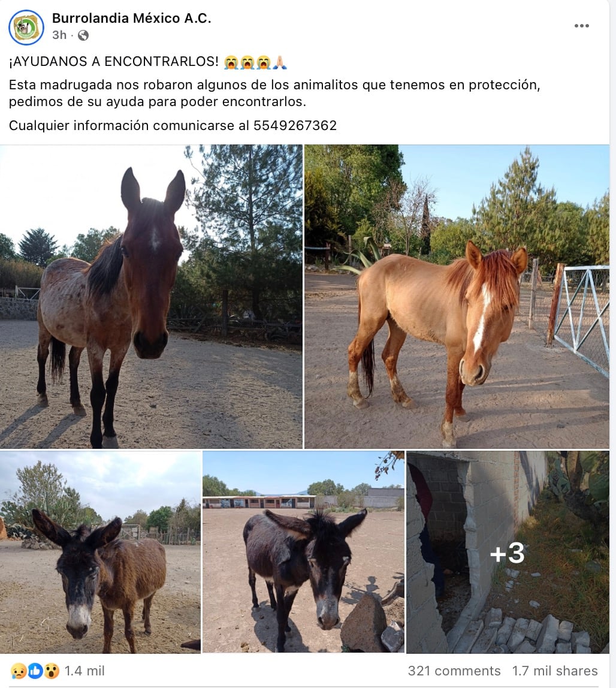View the 321 comments
The width and height of the screenshot is (616, 688).
pyautogui.click(x=454, y=671)
